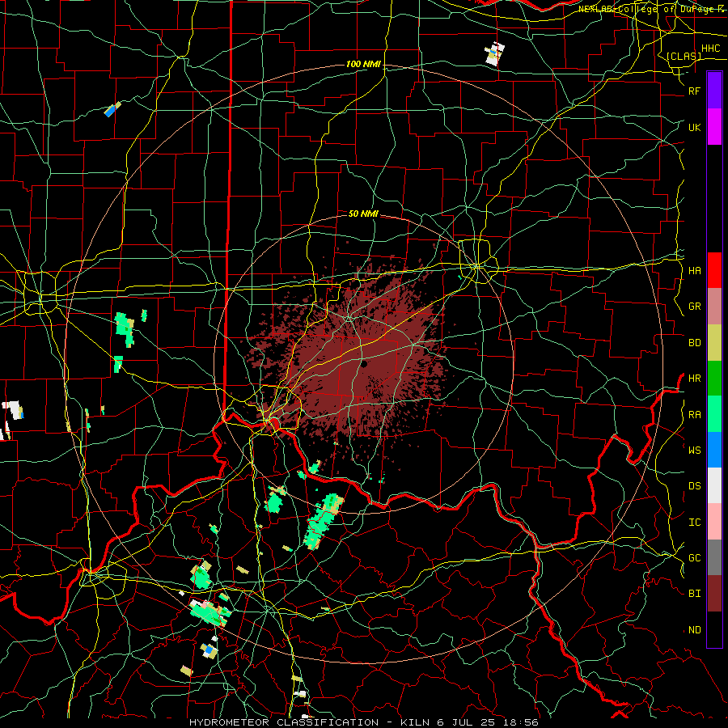Select the gray GC legend swatch
The width and height of the screenshot is (728, 728).
[x=714, y=557]
